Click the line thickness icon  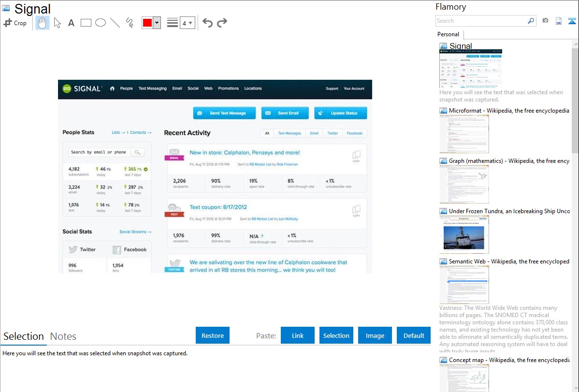tap(173, 23)
